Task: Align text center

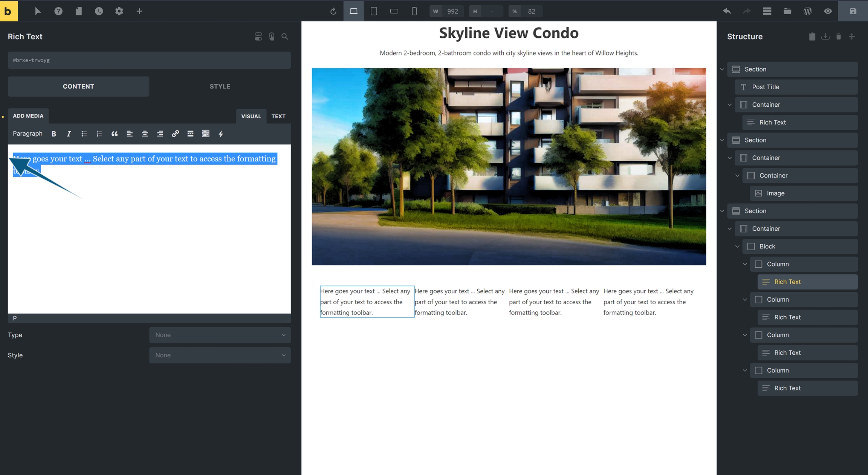Action: tap(145, 134)
